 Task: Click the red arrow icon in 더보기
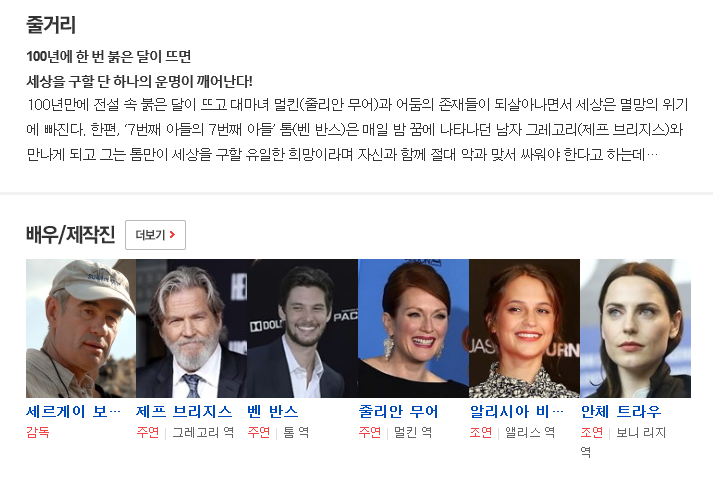pos(172,235)
